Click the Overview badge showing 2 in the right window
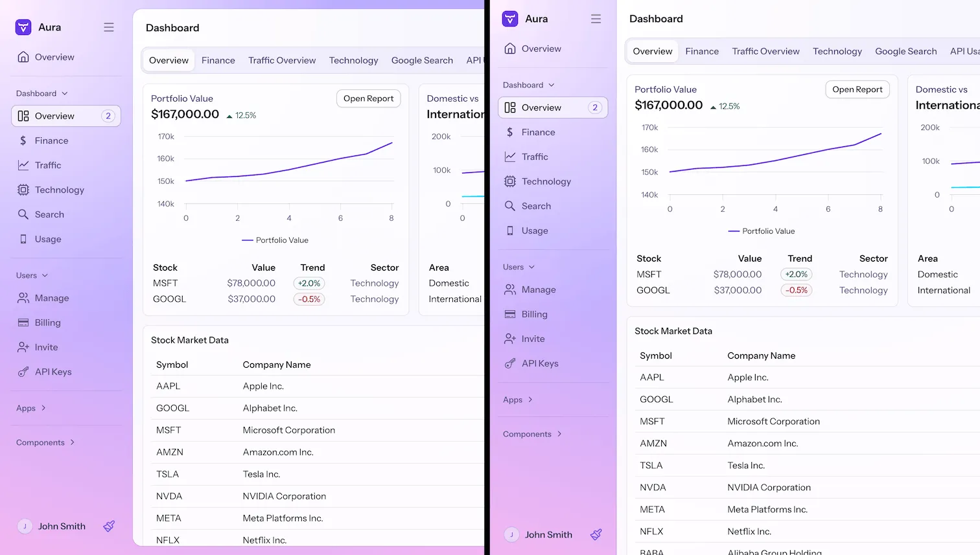The image size is (980, 555). [x=595, y=108]
